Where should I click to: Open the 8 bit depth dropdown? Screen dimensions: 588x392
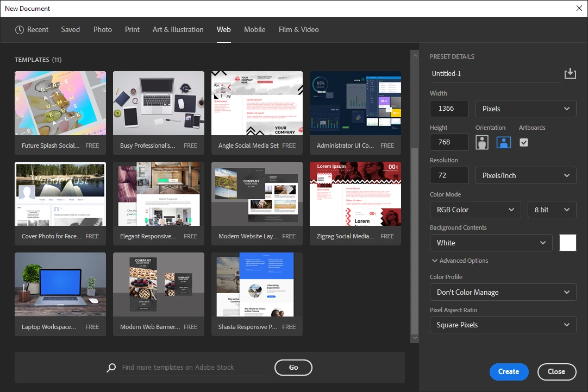click(552, 210)
